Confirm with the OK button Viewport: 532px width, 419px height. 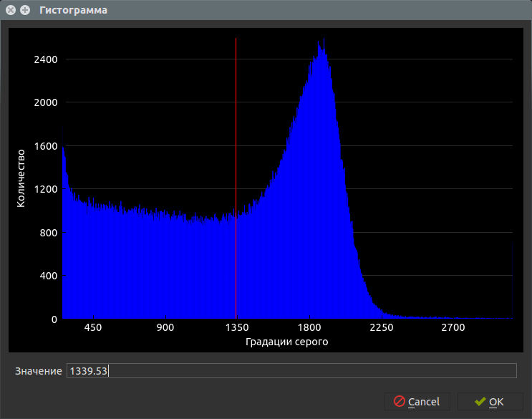tap(490, 402)
